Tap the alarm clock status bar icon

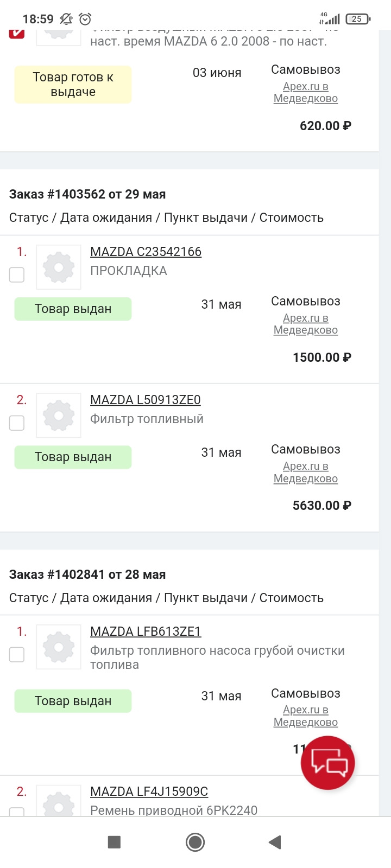[x=85, y=19]
